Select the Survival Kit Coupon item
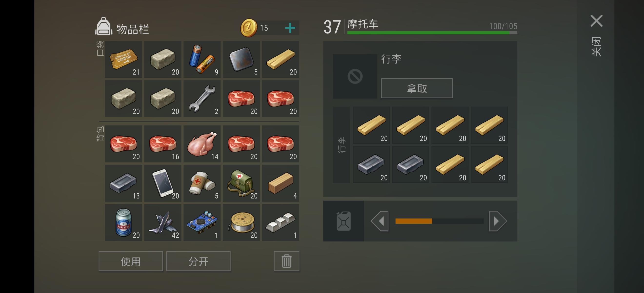The image size is (644, 293). 123,59
